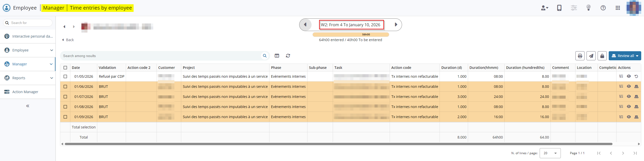
Task: Toggle the select-all header checkbox
Action: 65,68
